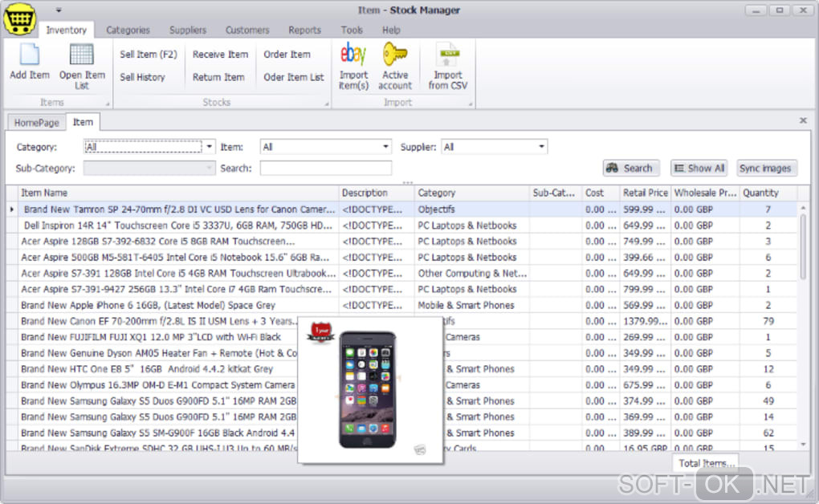Viewport: 819px width, 504px height.
Task: Click the iPhone product image preview
Action: [370, 389]
